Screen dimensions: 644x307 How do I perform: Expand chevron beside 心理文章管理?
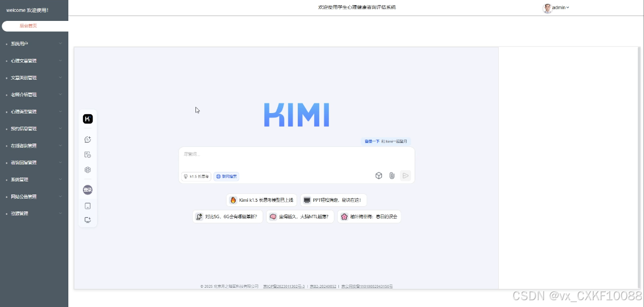60,60
